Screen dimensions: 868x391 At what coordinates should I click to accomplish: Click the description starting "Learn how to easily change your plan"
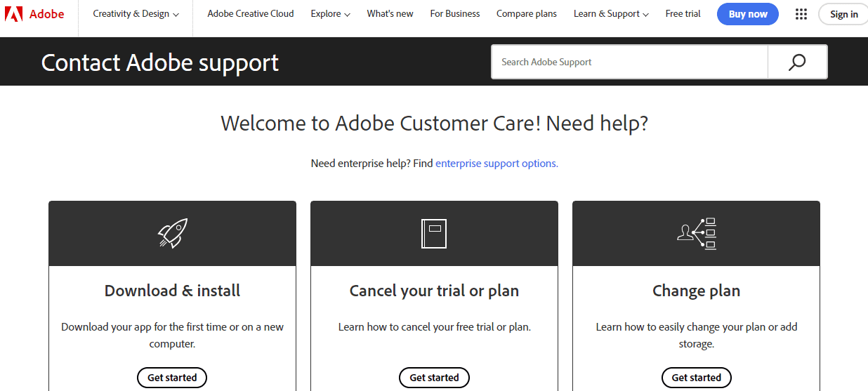pyautogui.click(x=696, y=336)
